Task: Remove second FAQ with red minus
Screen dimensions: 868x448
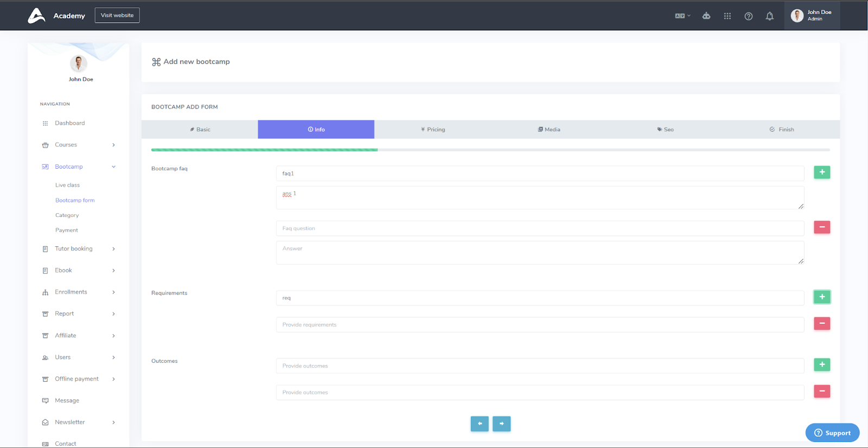Action: [x=821, y=227]
